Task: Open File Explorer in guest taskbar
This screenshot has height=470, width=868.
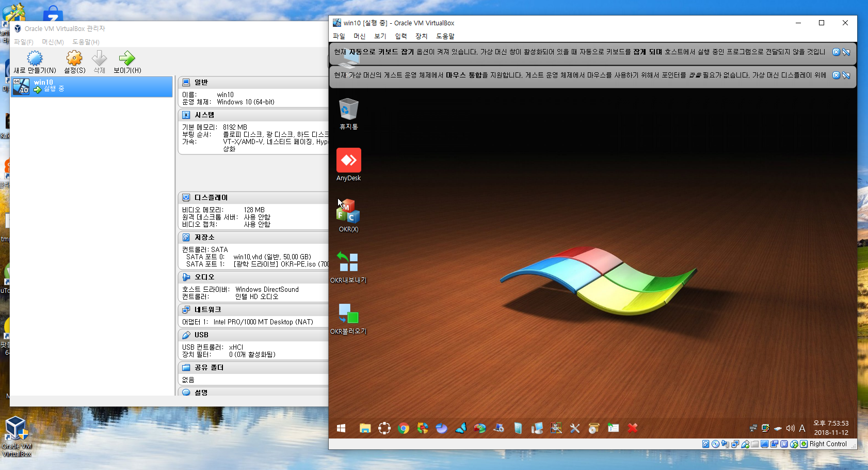Action: click(x=365, y=428)
